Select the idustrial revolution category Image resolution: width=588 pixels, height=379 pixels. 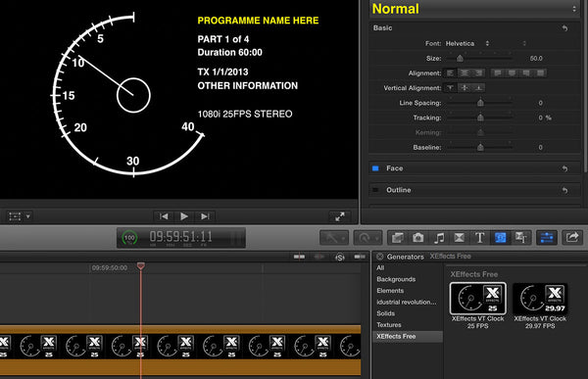407,302
